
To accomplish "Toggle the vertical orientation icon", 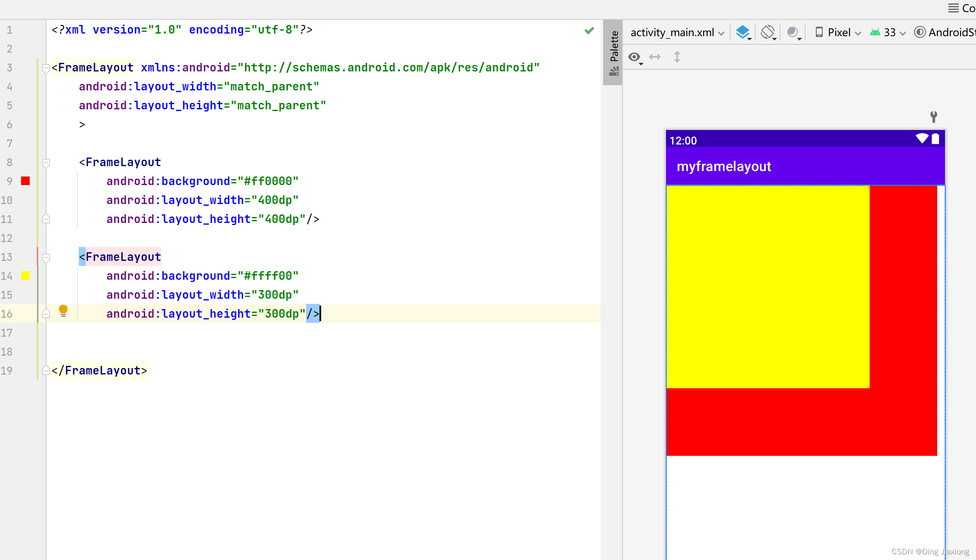I will pyautogui.click(x=677, y=58).
